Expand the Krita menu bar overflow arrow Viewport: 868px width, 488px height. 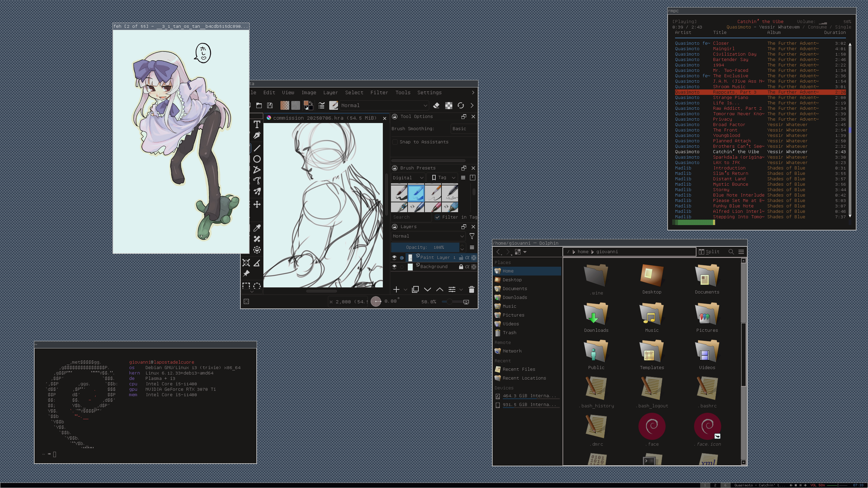[473, 93]
